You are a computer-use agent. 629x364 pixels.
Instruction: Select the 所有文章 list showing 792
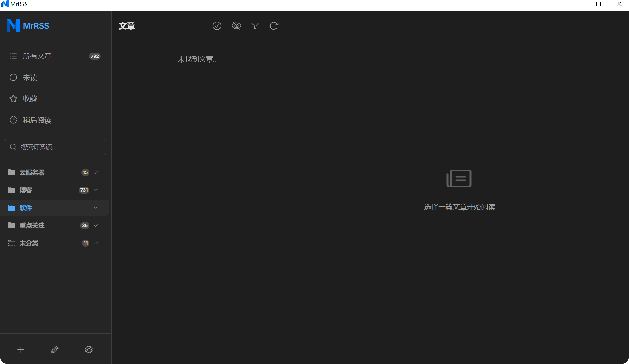[37, 56]
